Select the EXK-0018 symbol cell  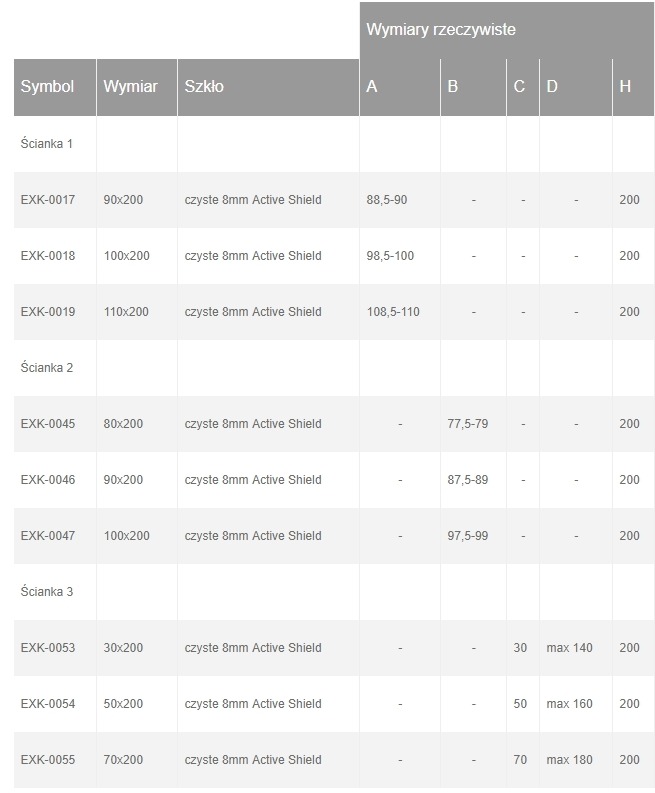pos(48,256)
